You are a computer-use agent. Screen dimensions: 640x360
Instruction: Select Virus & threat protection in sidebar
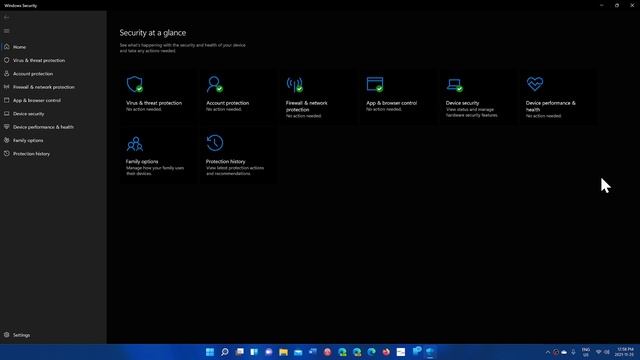coord(53,60)
